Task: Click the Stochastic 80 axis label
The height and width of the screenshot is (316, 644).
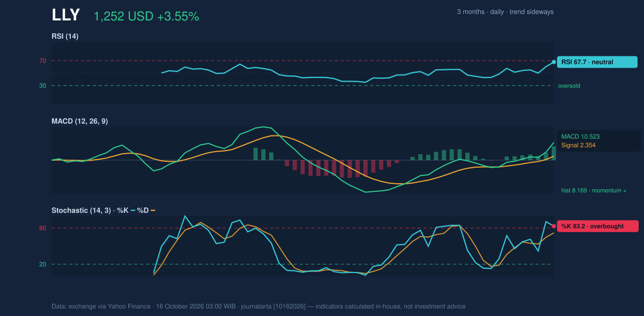Action: click(x=42, y=228)
